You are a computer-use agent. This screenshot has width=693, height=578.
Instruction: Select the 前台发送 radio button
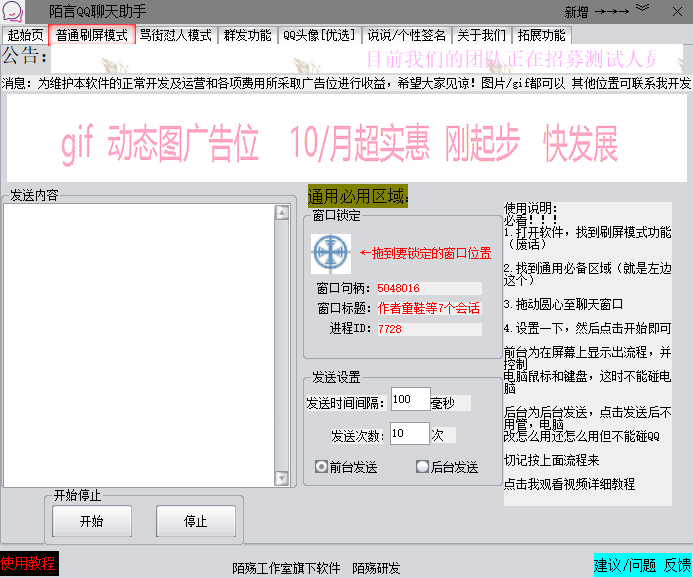[321, 466]
